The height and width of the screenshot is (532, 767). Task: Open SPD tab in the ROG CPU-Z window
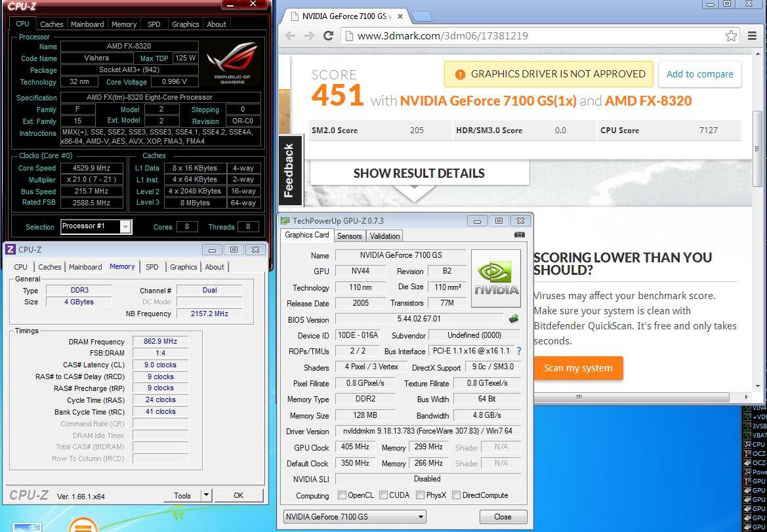coord(154,24)
